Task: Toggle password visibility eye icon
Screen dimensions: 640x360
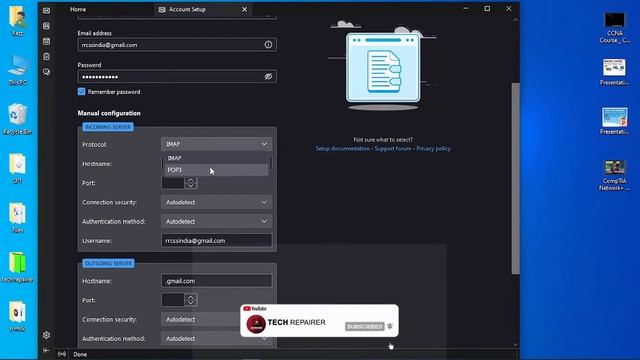Action: 268,76
